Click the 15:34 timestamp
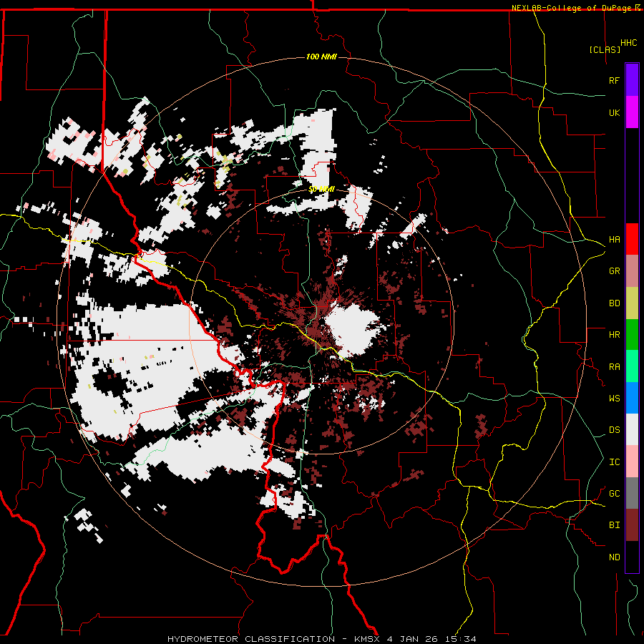The height and width of the screenshot is (644, 644). [x=462, y=639]
